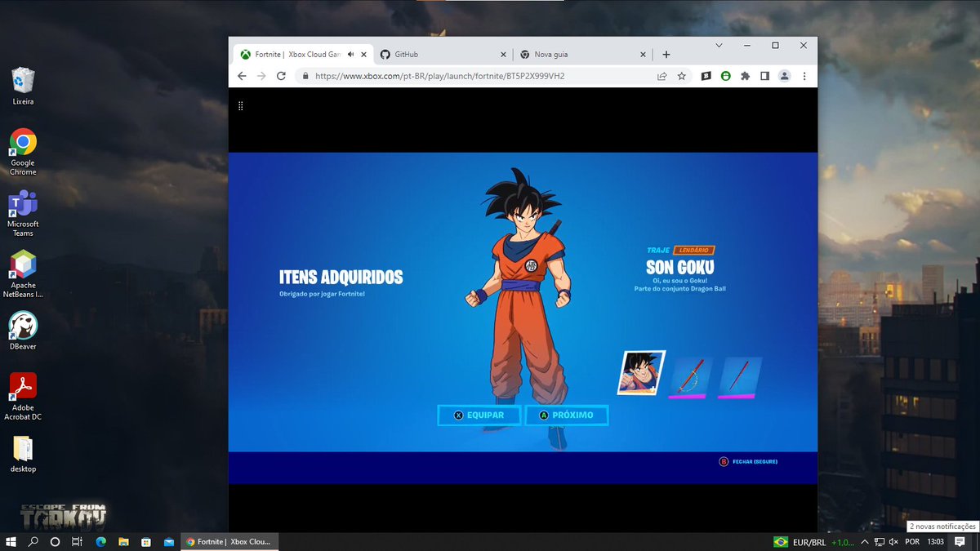Open the Xbox stream overlay grip menu
Screen dimensions: 980x551
(x=240, y=106)
